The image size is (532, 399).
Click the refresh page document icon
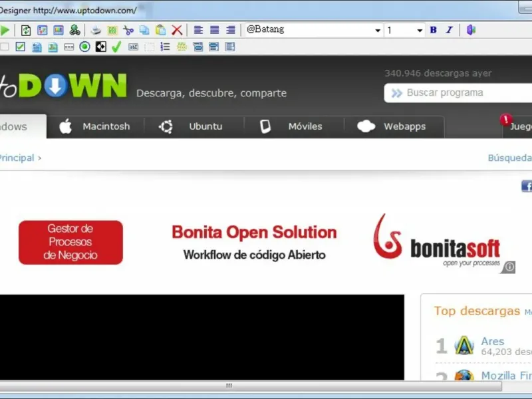pos(26,30)
